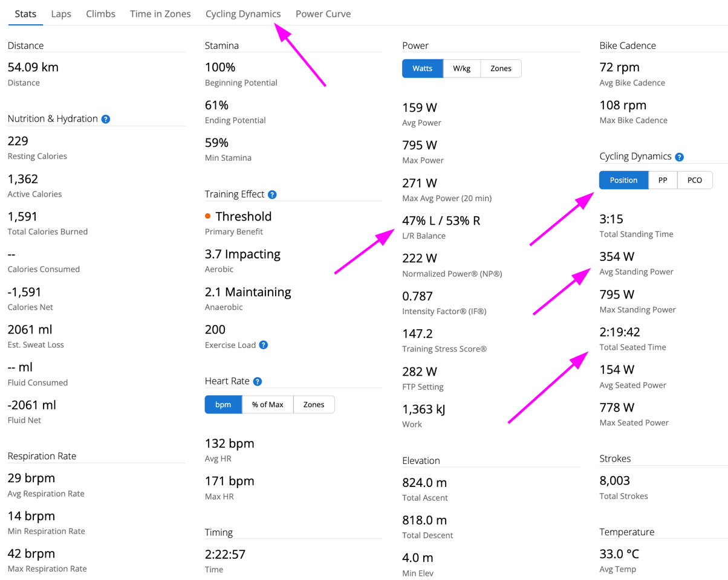728x580 pixels.
Task: Select Watts in the Power section
Action: point(422,69)
